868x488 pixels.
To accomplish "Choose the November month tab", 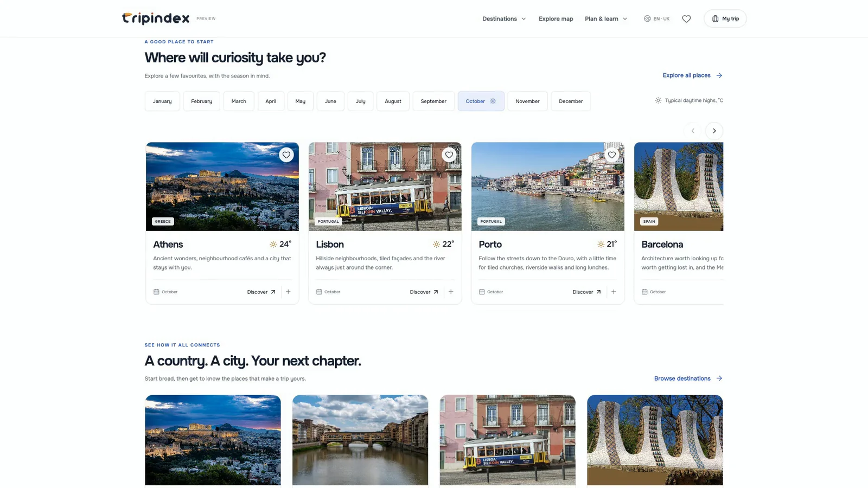I will pyautogui.click(x=527, y=101).
